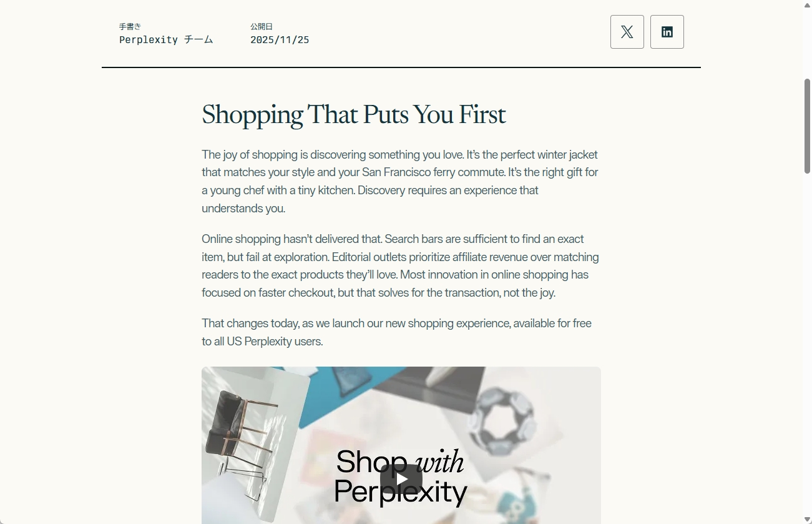812x524 pixels.
Task: Click the 手書き byline label
Action: tap(130, 26)
